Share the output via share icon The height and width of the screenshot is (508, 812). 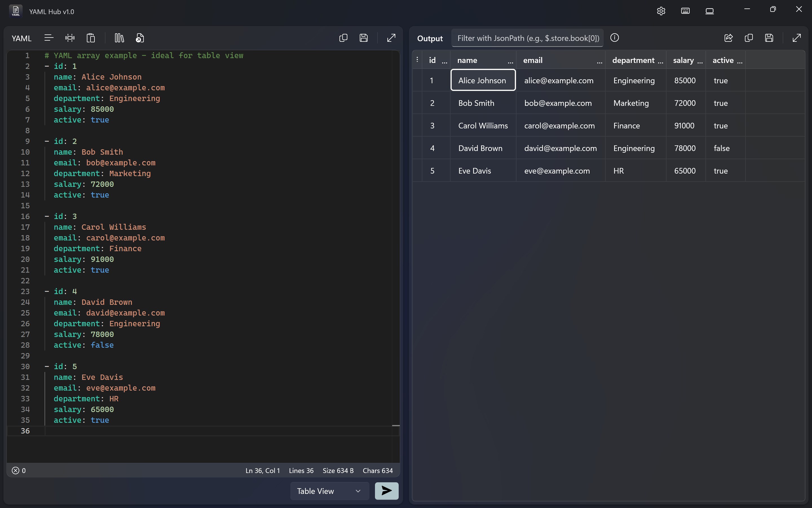pos(729,38)
